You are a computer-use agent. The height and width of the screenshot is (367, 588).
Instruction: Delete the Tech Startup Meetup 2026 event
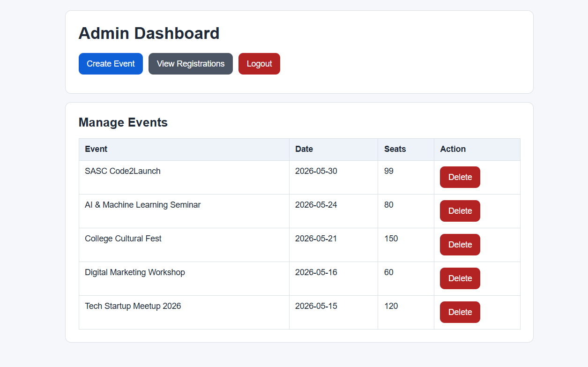point(460,312)
